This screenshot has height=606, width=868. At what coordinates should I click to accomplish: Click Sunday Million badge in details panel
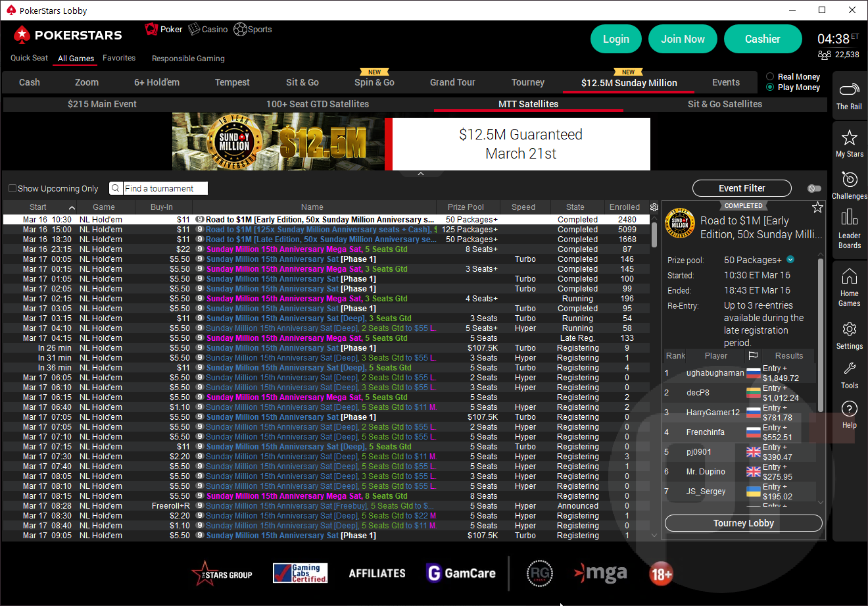click(x=681, y=222)
